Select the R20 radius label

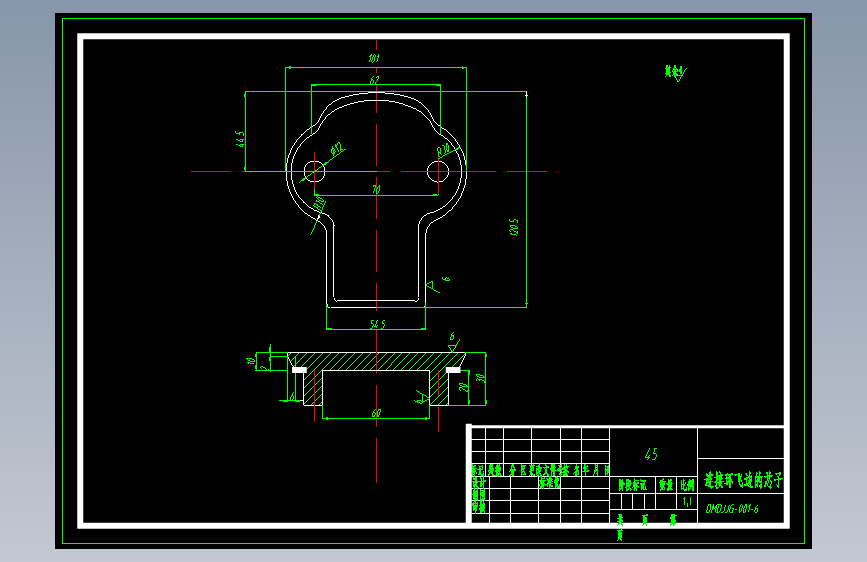pos(443,149)
